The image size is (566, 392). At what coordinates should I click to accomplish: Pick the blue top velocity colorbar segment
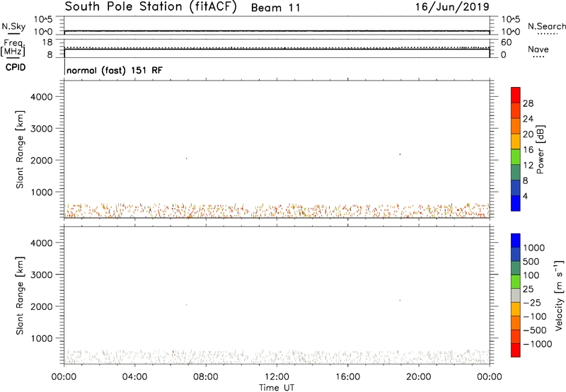[516, 241]
